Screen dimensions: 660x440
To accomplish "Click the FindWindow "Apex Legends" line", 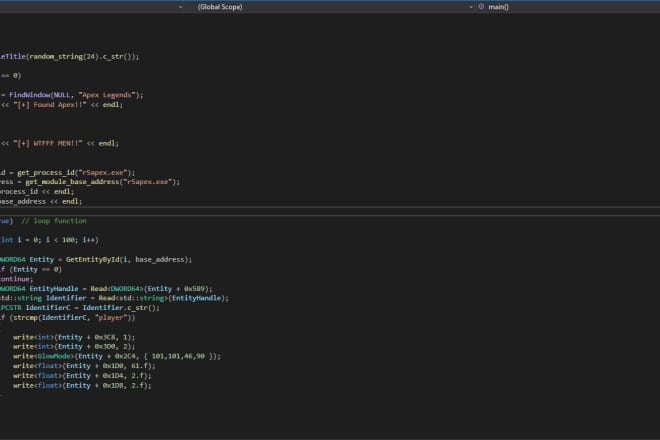I will tap(72, 95).
